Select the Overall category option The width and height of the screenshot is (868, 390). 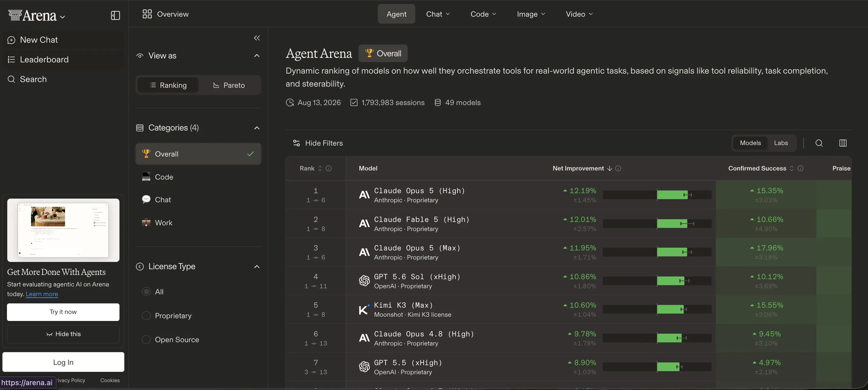pyautogui.click(x=198, y=154)
